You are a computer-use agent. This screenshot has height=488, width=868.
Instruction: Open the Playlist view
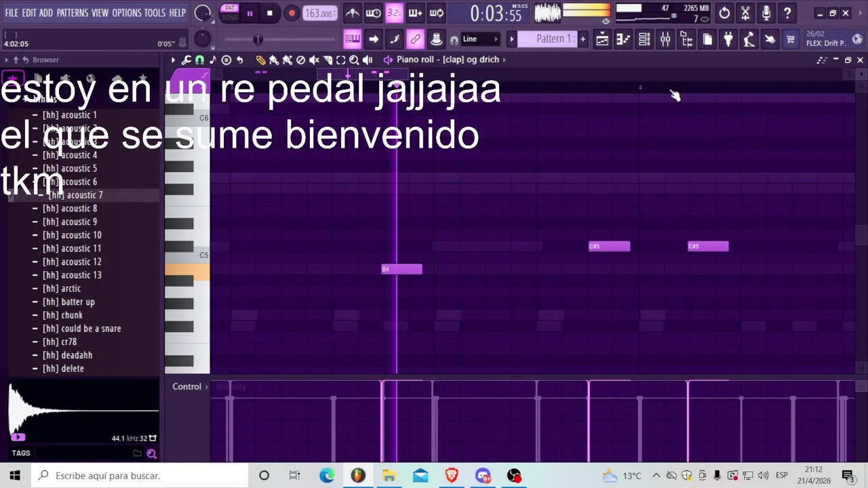click(602, 39)
